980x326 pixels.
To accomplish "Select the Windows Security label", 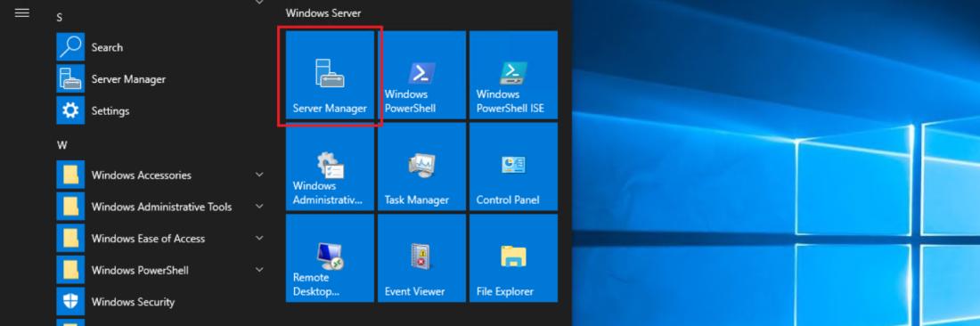I will [133, 302].
